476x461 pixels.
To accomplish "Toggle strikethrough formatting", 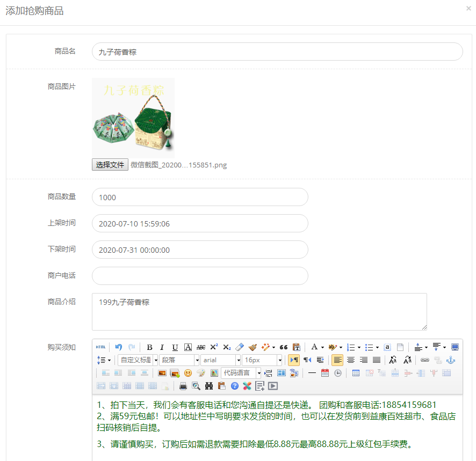I will 201,347.
